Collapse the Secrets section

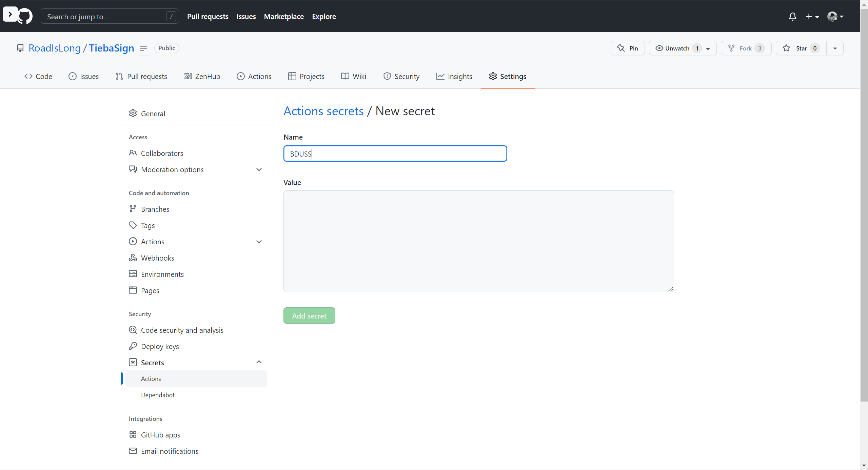(x=259, y=362)
